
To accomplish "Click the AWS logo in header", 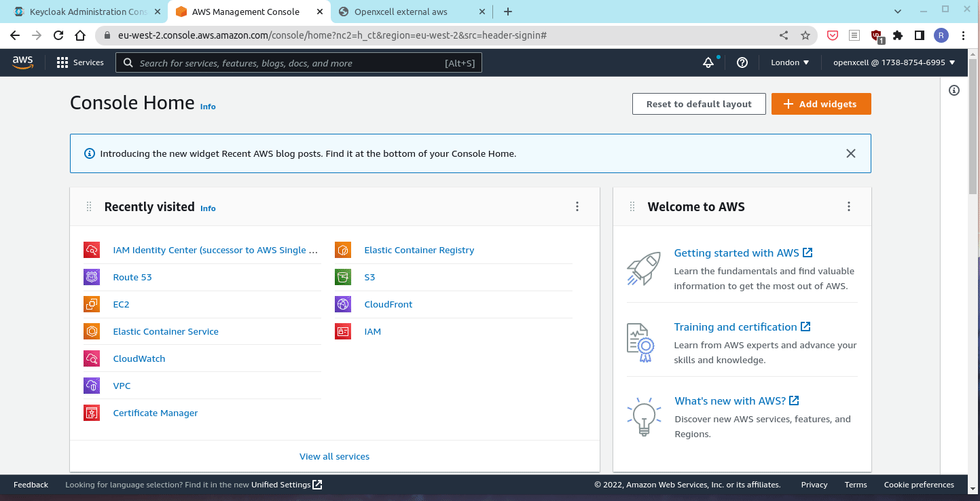I will tap(22, 62).
